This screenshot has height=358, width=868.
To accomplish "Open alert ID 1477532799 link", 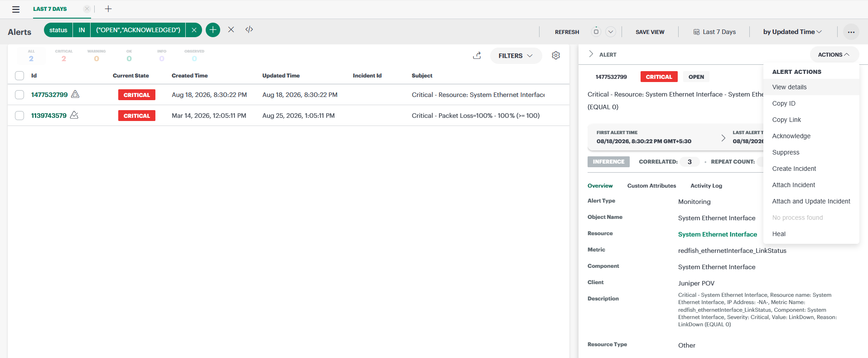I will coord(49,95).
